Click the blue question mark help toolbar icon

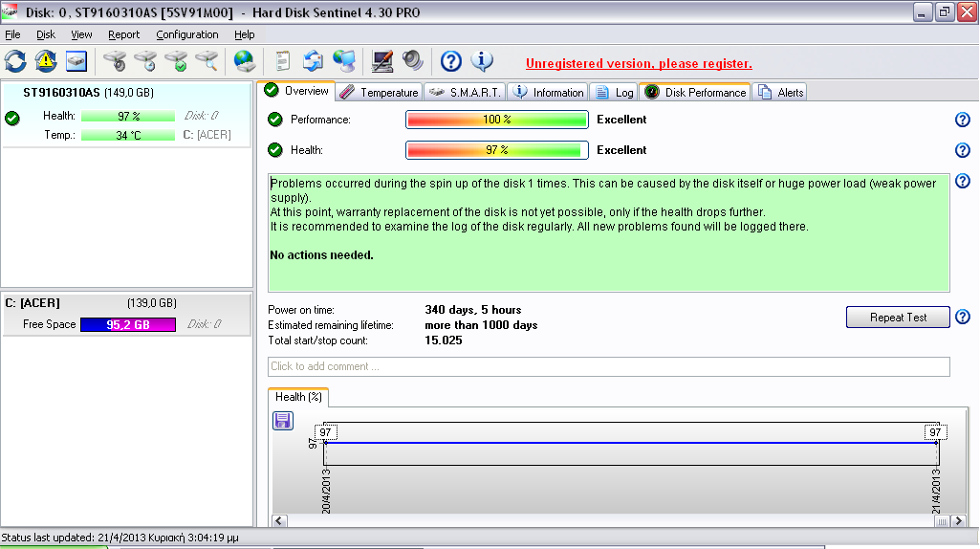click(450, 61)
